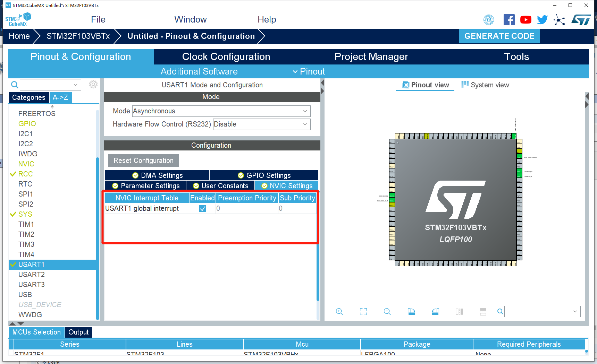Zoom in on the chip pinout view
This screenshot has width=597, height=364.
[x=339, y=312]
